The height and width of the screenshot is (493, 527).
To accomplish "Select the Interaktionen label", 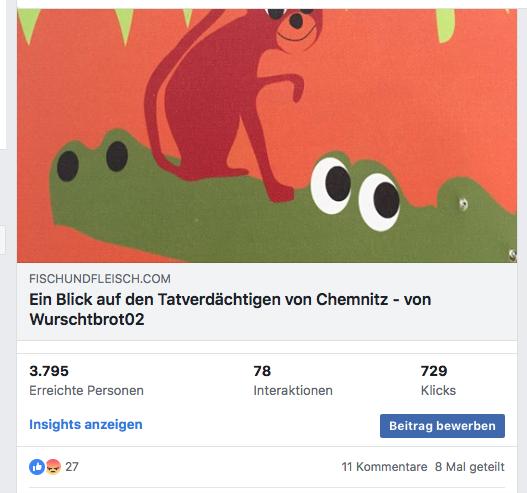I will coord(293,390).
